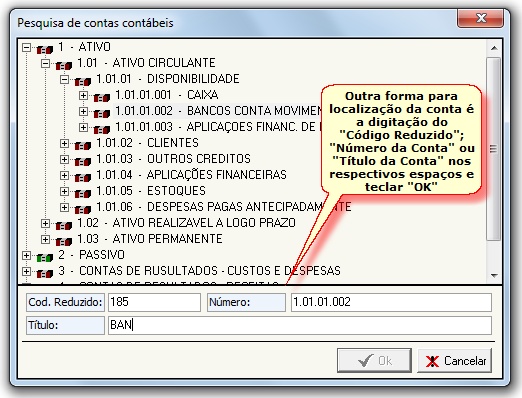Expand the 3 - CONTAS DE RUSULTADOS node

(26, 271)
